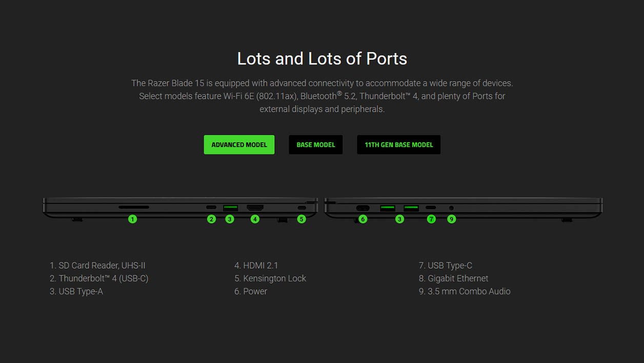
Task: Click the 3.5 mm Combo Audio legend entry
Action: [465, 291]
